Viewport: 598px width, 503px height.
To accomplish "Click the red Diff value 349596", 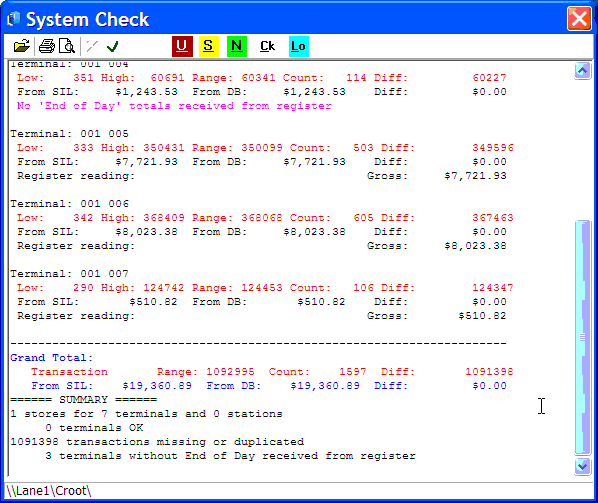I will [x=493, y=148].
